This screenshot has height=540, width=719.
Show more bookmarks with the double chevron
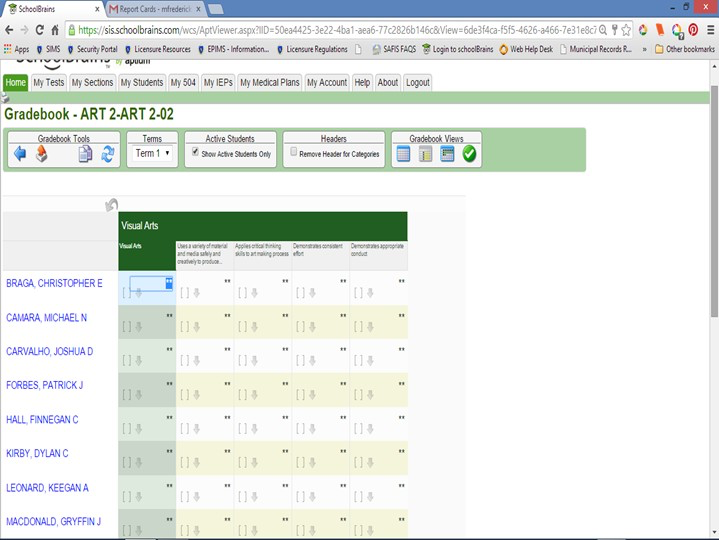tap(644, 49)
